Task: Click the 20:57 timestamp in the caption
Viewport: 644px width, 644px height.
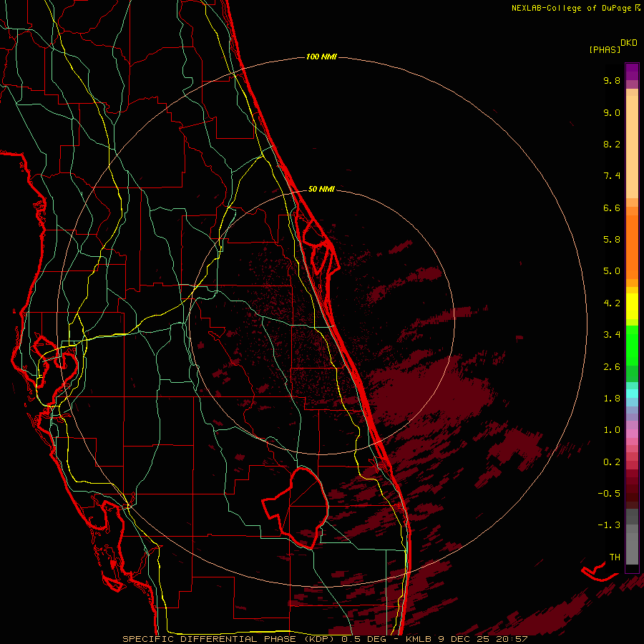Action: click(512, 639)
